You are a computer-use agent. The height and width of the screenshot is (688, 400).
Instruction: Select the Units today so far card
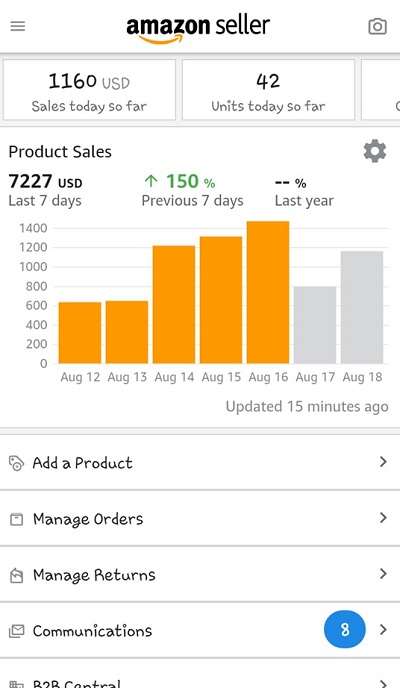(268, 90)
